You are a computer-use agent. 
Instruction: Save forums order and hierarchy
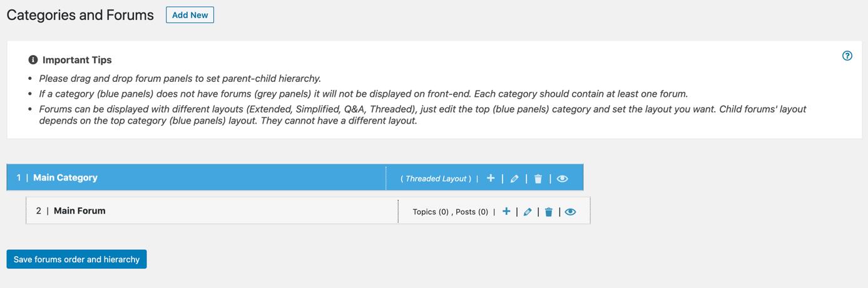(76, 259)
